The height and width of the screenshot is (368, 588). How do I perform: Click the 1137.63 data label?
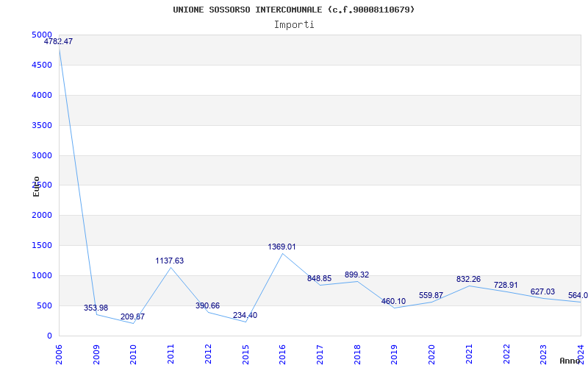[x=170, y=261]
